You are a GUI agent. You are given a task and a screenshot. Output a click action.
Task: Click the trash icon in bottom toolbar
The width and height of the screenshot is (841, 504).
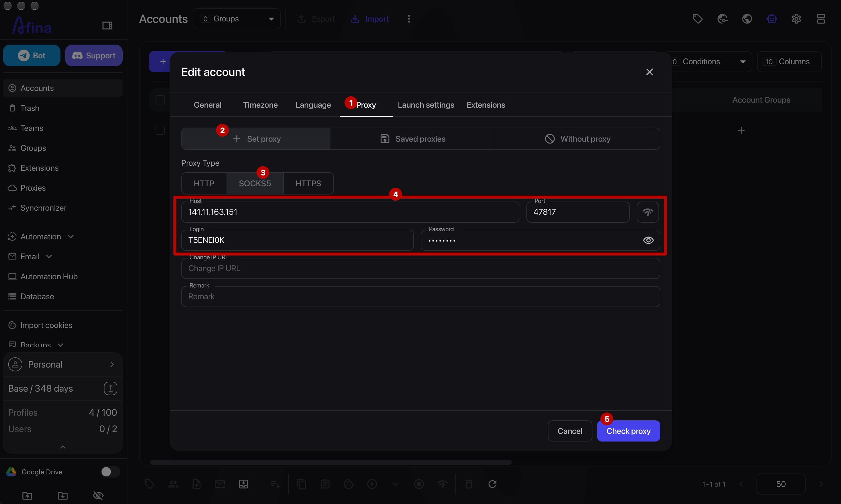click(469, 484)
